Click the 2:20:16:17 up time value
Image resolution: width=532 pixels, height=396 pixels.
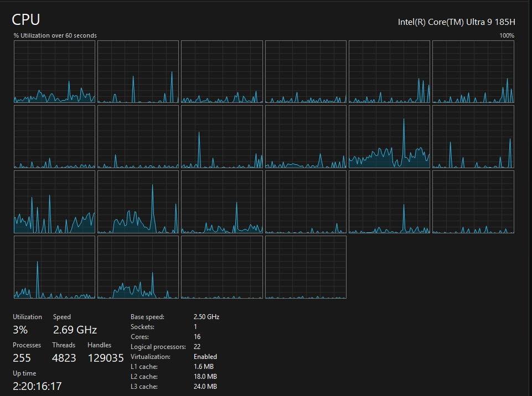pos(37,386)
